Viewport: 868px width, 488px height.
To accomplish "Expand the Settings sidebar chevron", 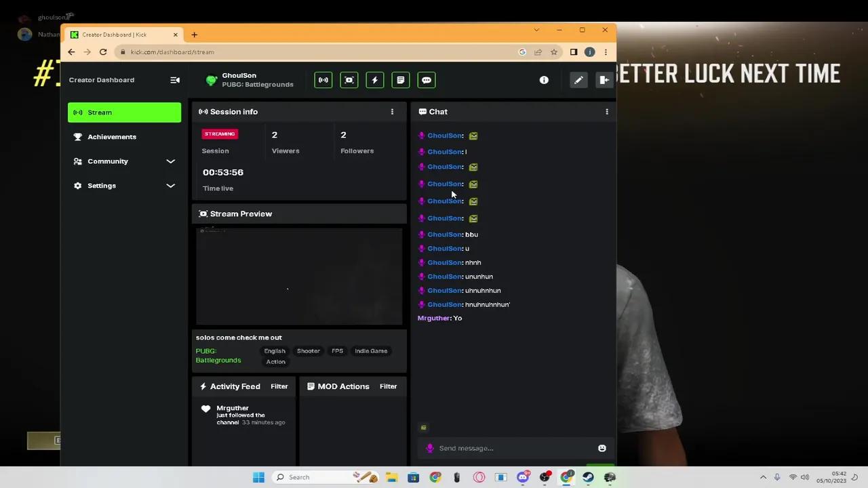I will (x=171, y=186).
